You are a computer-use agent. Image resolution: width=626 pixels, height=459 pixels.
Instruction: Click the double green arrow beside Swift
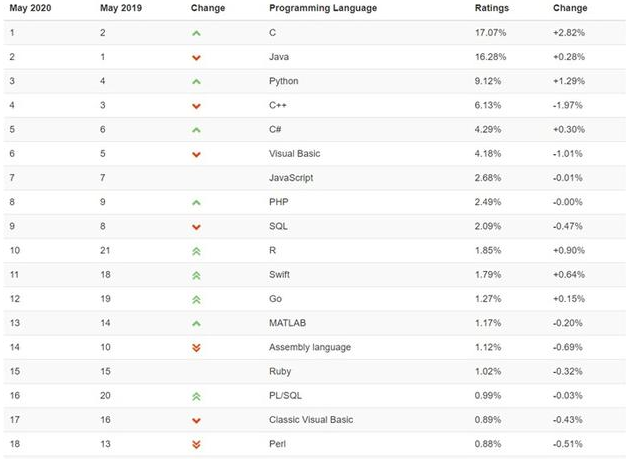tap(196, 274)
